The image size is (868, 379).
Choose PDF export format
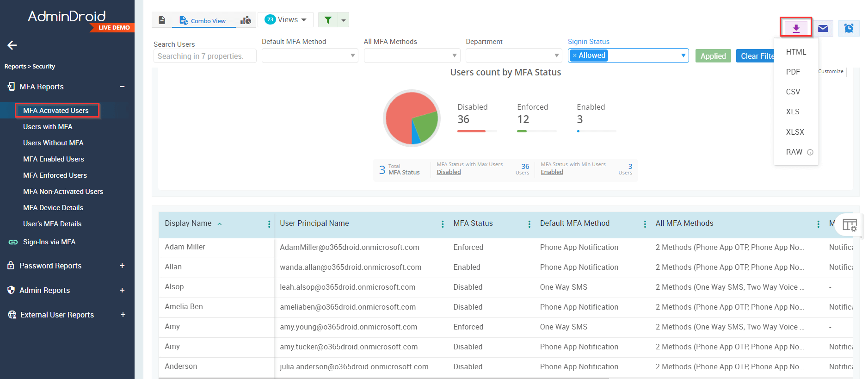(793, 72)
